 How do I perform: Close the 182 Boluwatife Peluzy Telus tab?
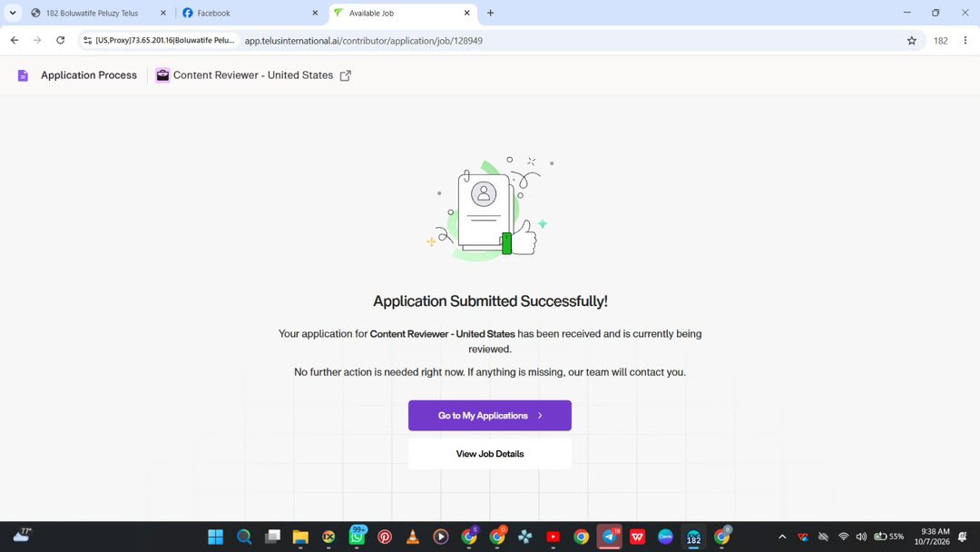pyautogui.click(x=163, y=13)
